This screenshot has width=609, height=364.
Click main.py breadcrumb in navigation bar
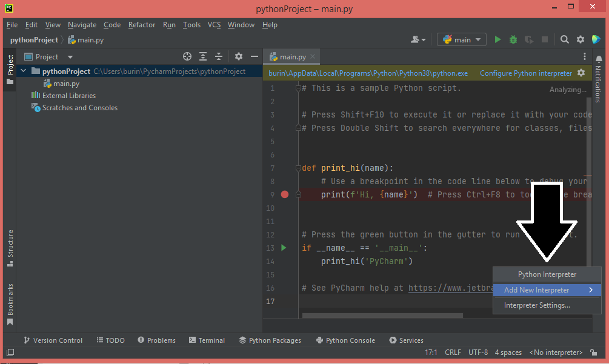click(86, 39)
